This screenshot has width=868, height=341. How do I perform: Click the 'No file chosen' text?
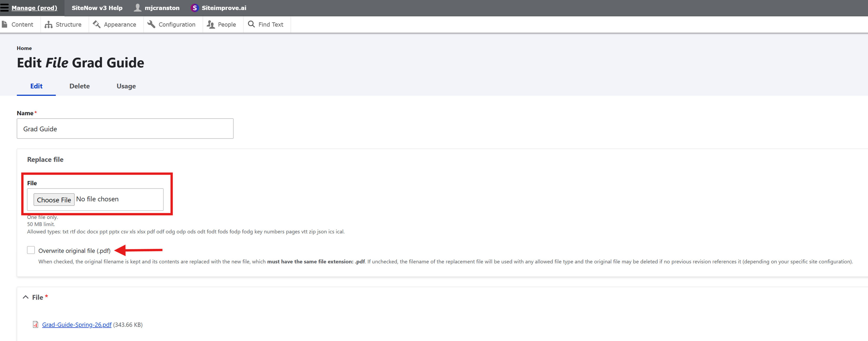pos(97,199)
